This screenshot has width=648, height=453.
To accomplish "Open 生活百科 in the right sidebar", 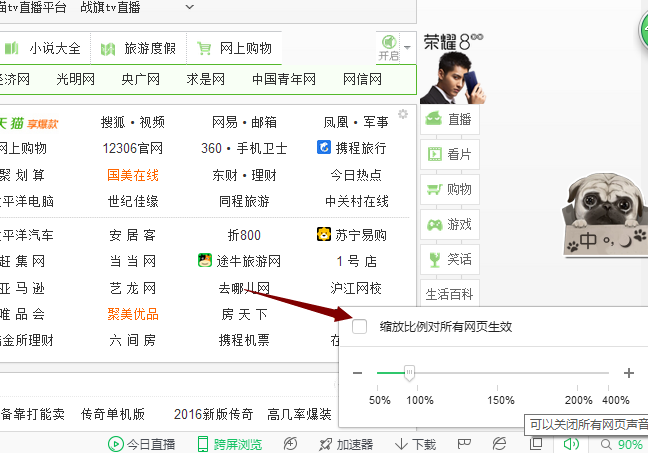I will point(450,294).
